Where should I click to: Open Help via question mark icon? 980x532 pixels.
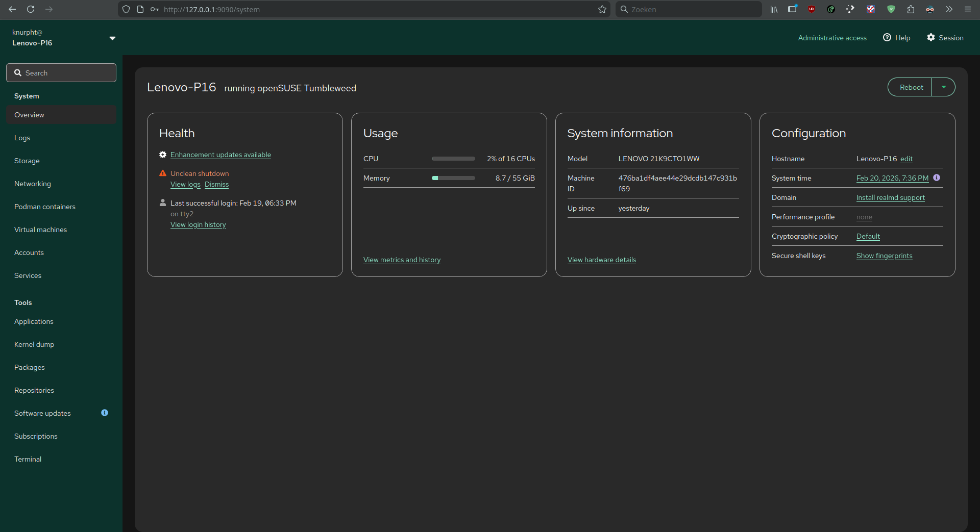click(887, 38)
